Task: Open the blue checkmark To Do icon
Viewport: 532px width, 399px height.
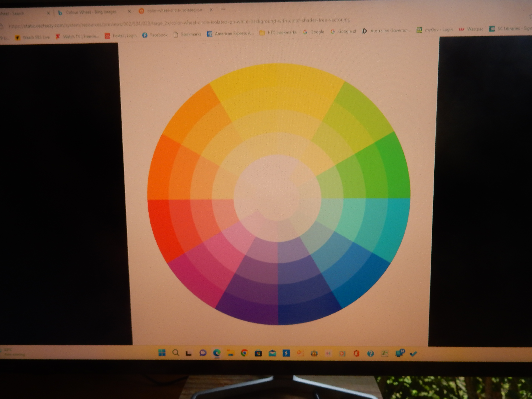Action: click(413, 354)
